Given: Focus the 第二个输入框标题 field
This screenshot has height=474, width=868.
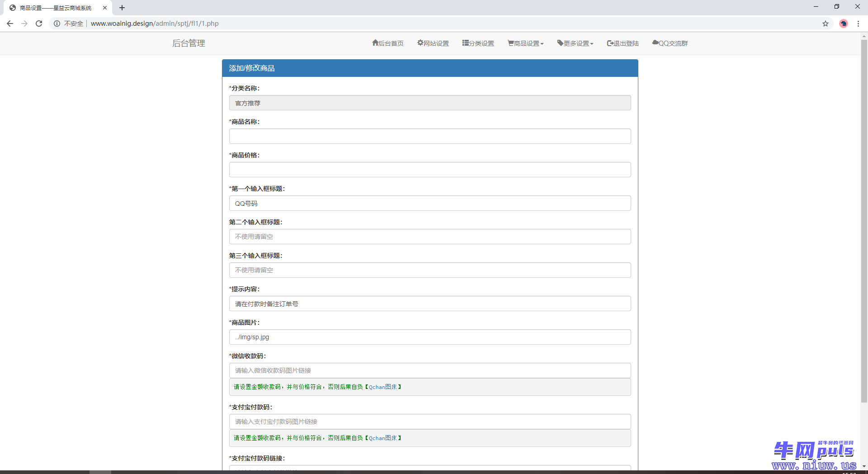Looking at the screenshot, I should (430, 237).
